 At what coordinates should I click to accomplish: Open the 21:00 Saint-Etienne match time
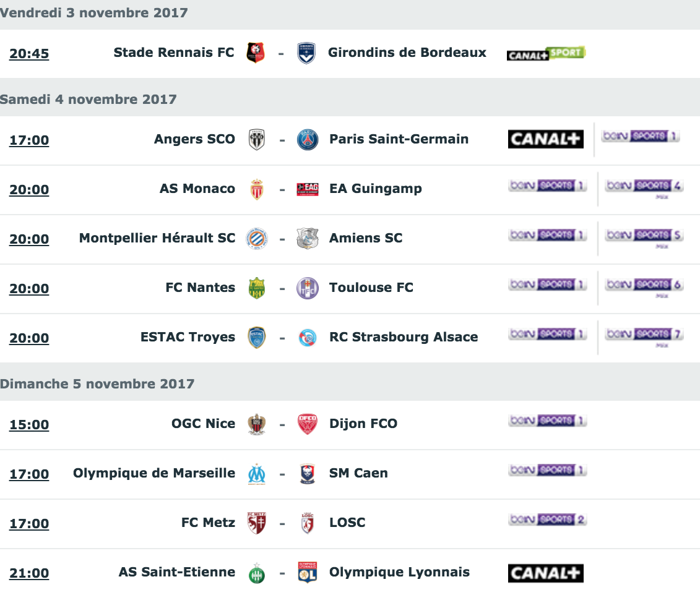click(29, 573)
